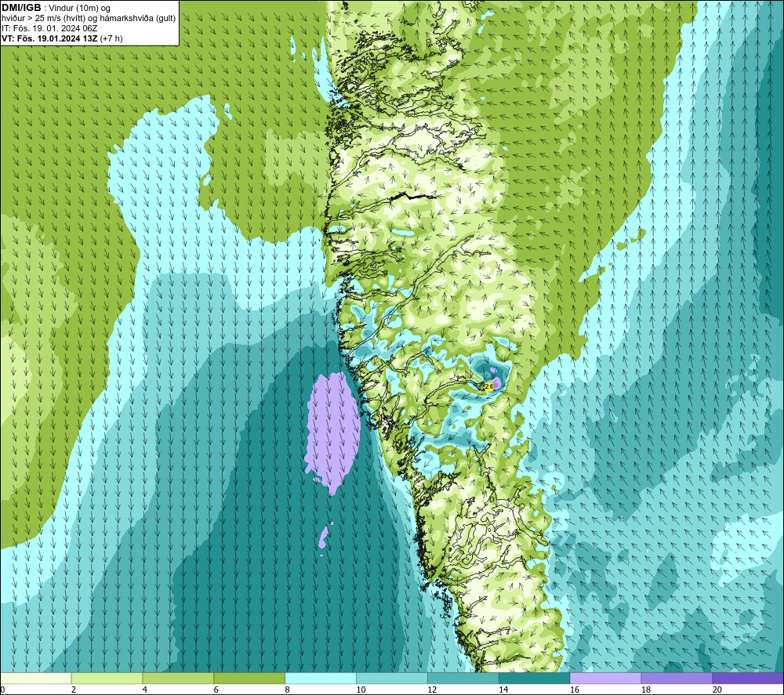Click the 'VT: Fös. 19.01.2024 13Z' valid time

(x=50, y=38)
